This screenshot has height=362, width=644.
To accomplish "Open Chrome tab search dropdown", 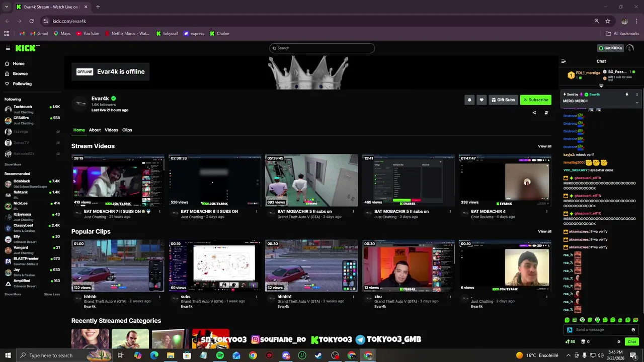I will click(7, 7).
